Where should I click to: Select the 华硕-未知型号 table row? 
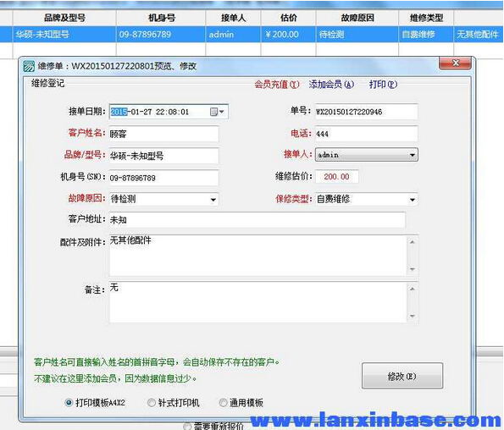pyautogui.click(x=252, y=34)
